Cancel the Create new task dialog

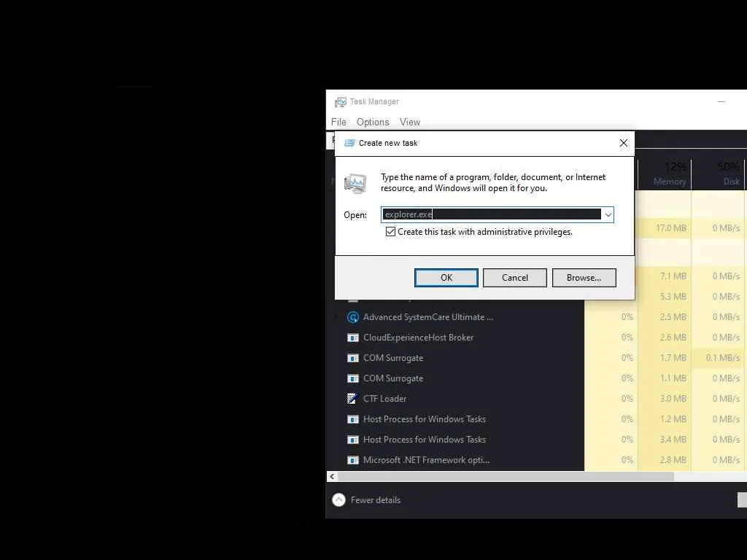point(514,278)
